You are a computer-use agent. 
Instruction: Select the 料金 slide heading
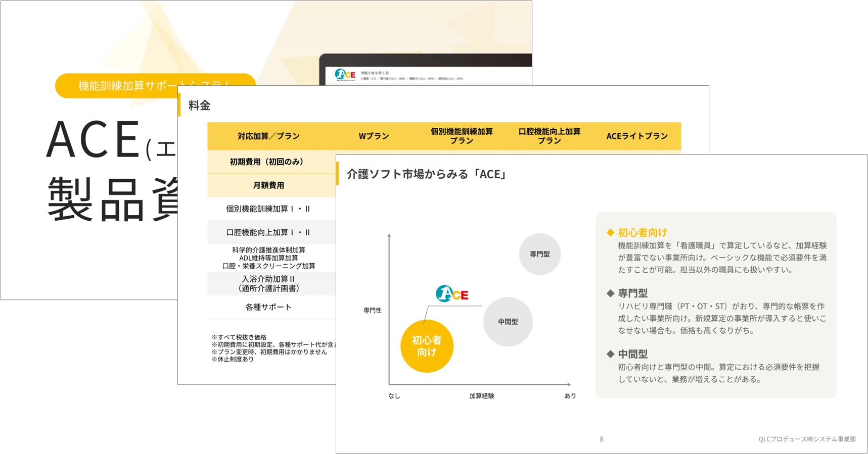(199, 106)
